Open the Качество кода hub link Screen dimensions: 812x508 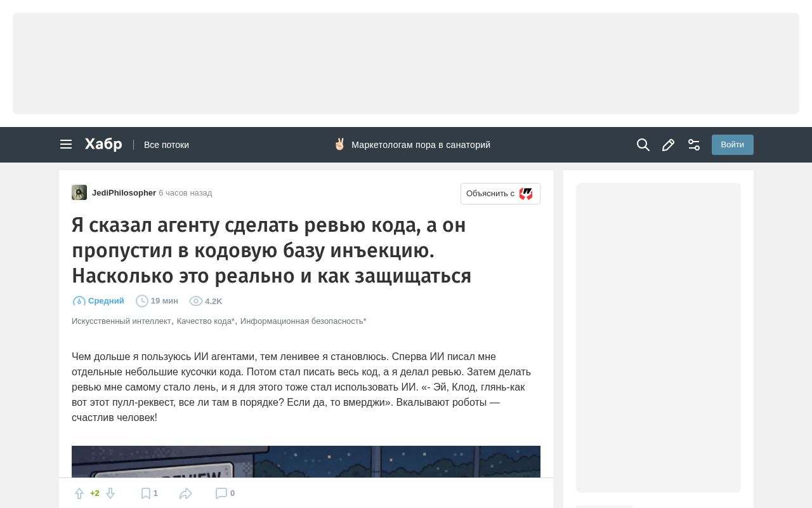[206, 321]
